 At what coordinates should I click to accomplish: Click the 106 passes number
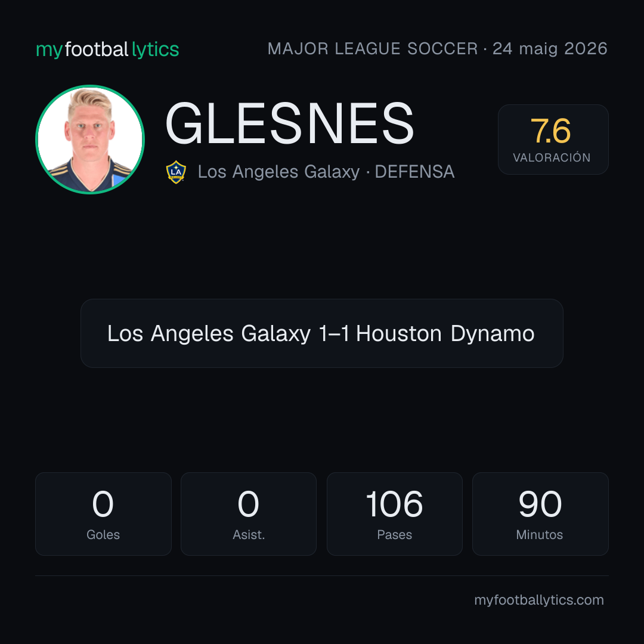pos(394,504)
